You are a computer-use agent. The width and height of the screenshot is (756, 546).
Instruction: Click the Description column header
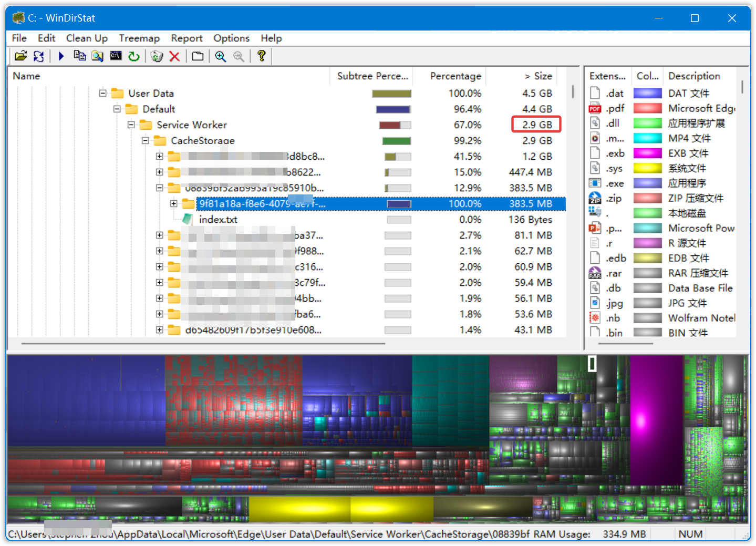coord(695,76)
